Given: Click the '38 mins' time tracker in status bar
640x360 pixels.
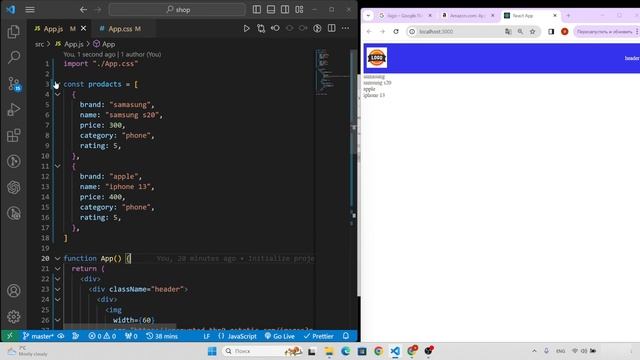Looking at the screenshot, I should pyautogui.click(x=162, y=336).
